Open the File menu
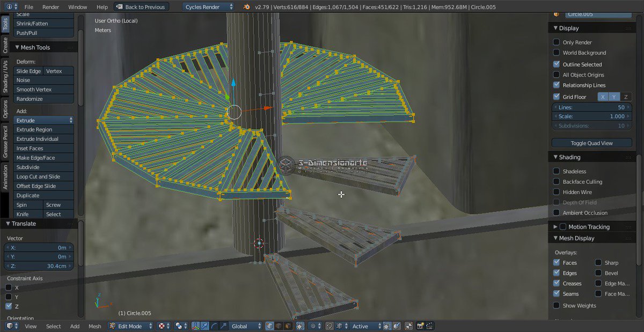The width and height of the screenshot is (644, 332). coord(29,7)
